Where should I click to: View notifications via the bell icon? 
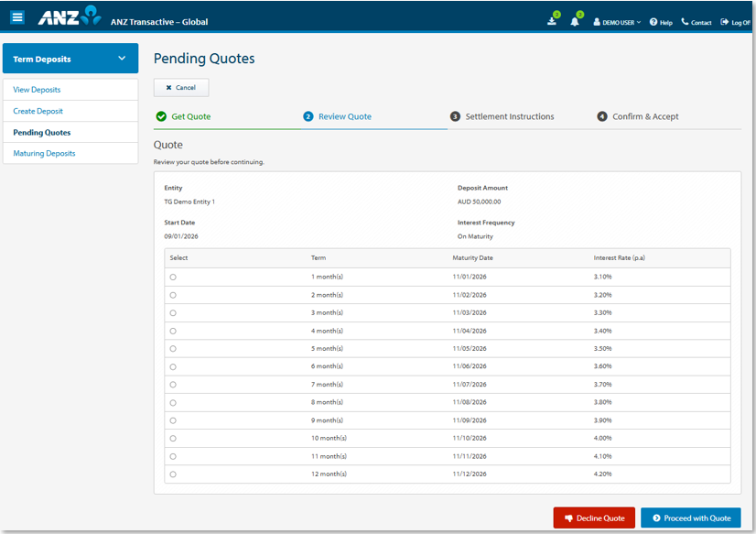575,21
